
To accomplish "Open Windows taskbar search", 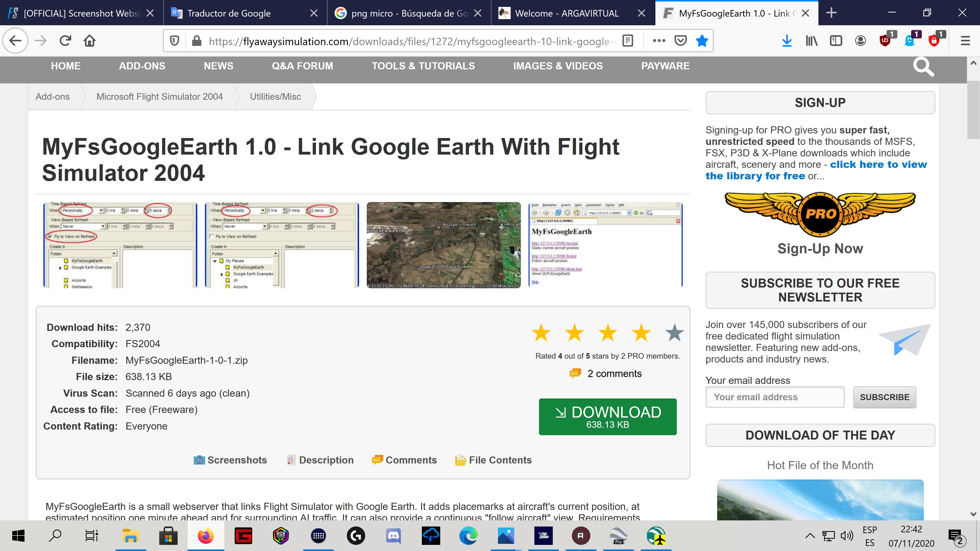I will [x=55, y=536].
